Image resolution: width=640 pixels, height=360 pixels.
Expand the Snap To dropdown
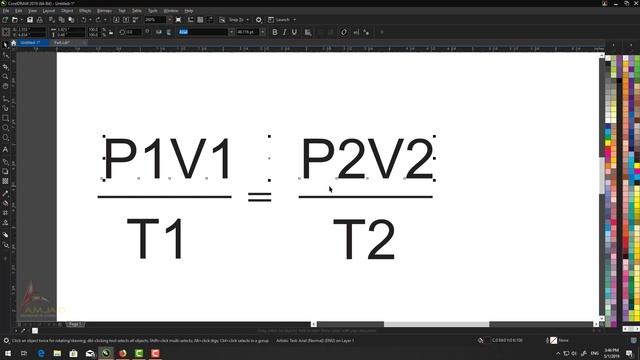[247, 20]
